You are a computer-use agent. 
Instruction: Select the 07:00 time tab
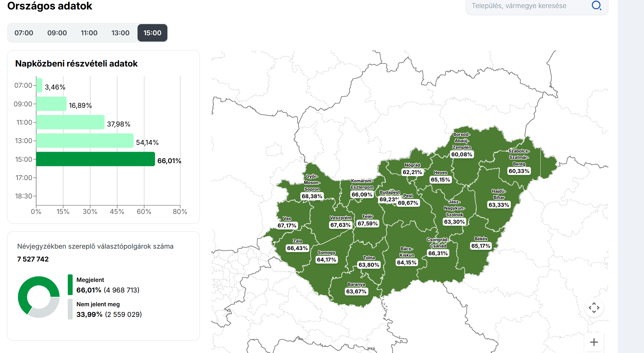(x=24, y=33)
